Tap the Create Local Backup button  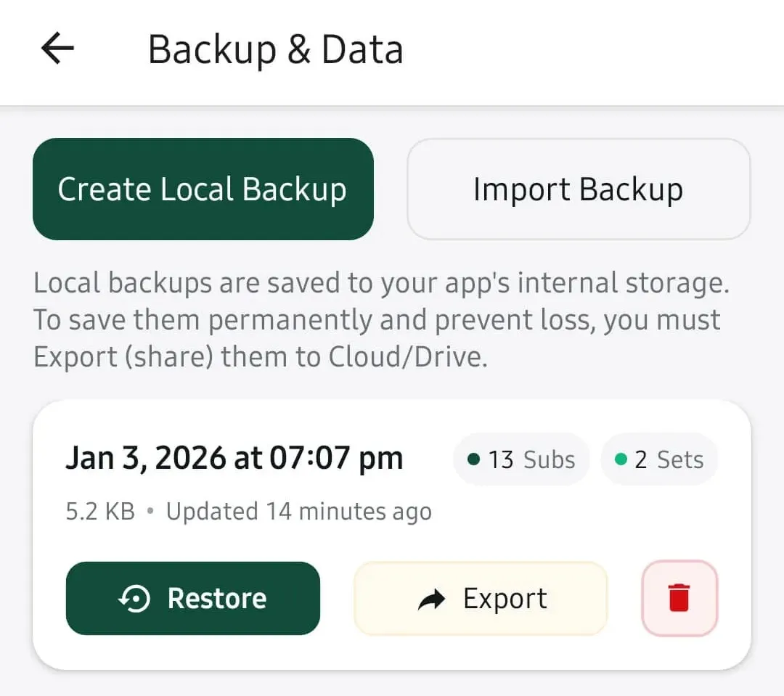pyautogui.click(x=203, y=189)
